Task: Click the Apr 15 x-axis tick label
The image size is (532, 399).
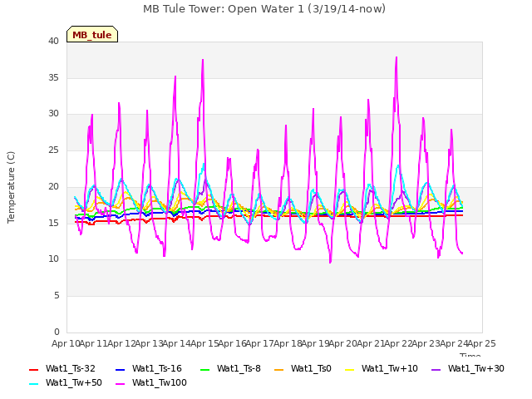Action: 204,343
